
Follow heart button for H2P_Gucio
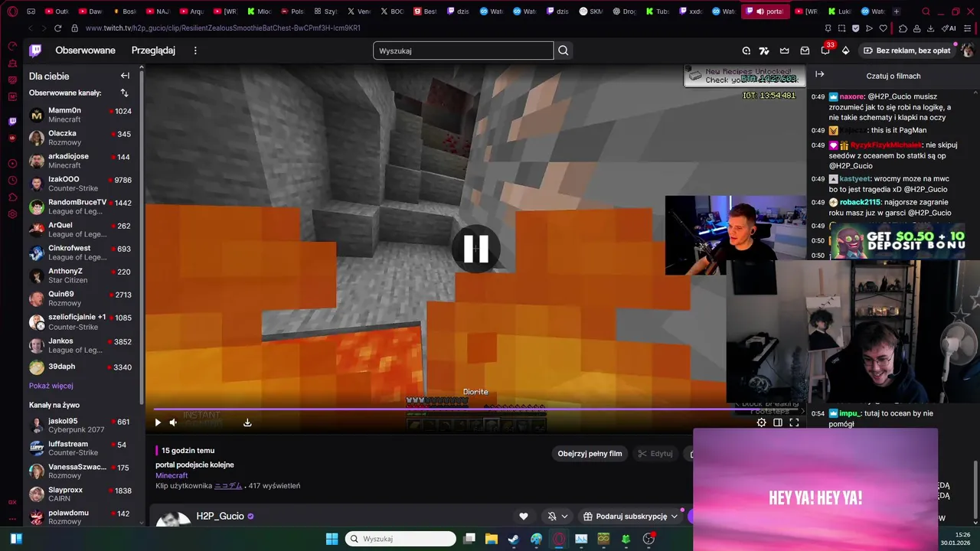pos(524,517)
